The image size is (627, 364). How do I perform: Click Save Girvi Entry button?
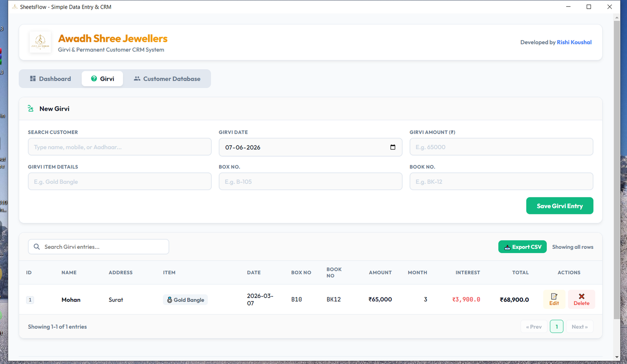560,206
